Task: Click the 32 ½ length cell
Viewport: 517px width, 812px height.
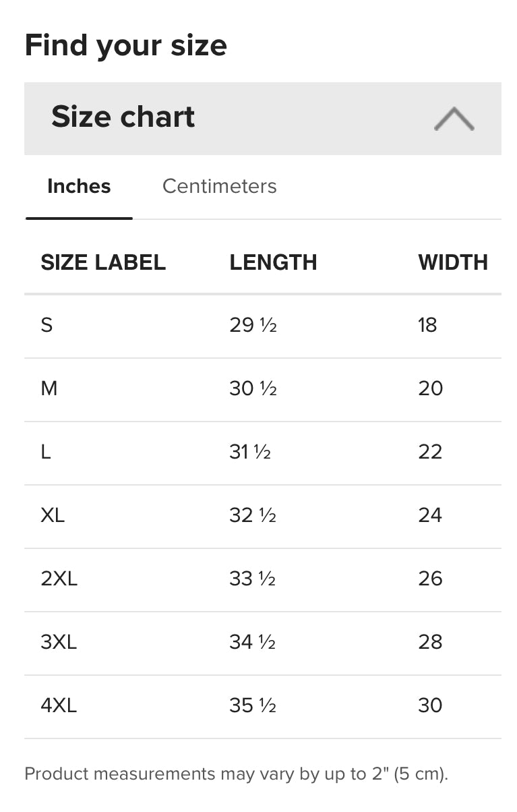Action: [253, 515]
